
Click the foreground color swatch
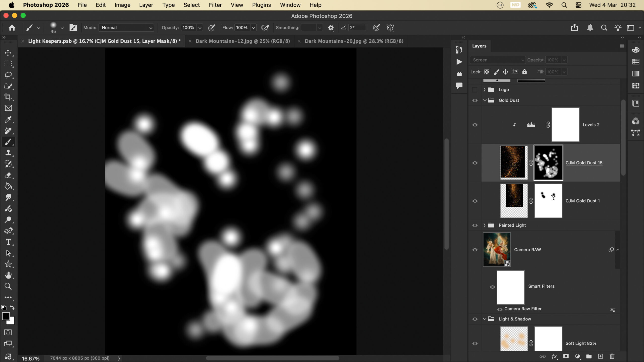[x=6, y=316]
